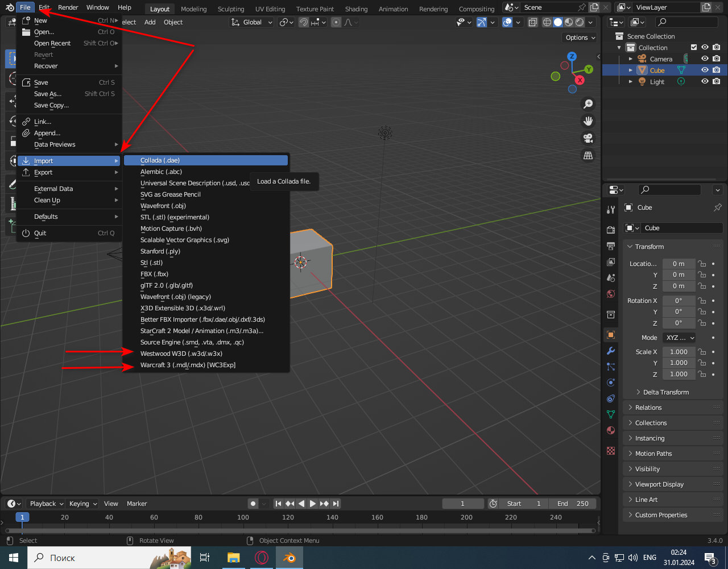Image resolution: width=728 pixels, height=569 pixels.
Task: Disable Light in renders via camera icon
Action: point(716,81)
